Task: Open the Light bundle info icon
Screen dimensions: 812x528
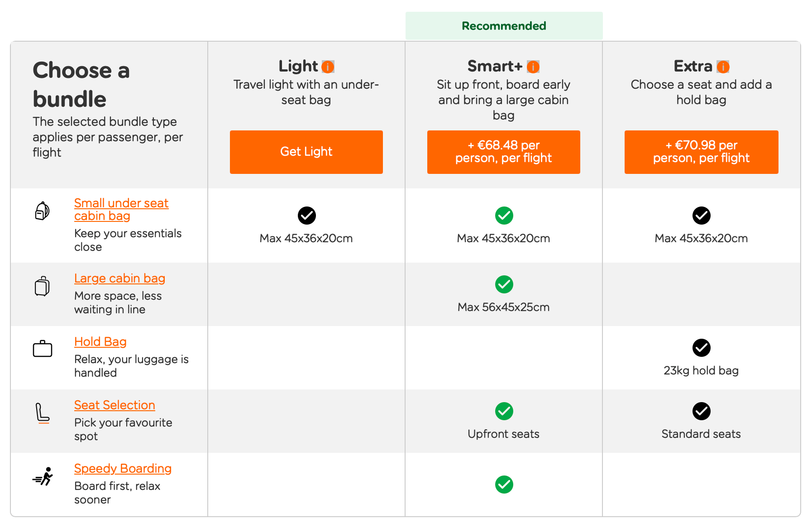Action: 328,67
